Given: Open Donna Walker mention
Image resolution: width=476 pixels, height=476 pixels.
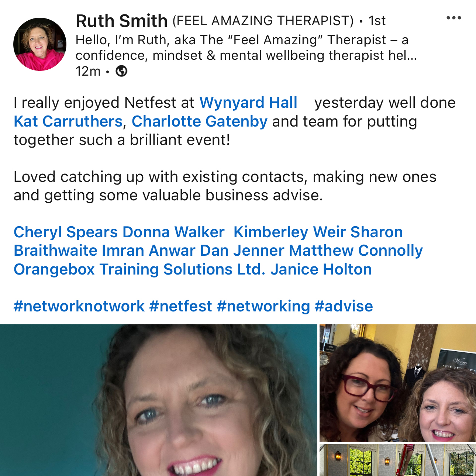Looking at the screenshot, I should (x=173, y=232).
